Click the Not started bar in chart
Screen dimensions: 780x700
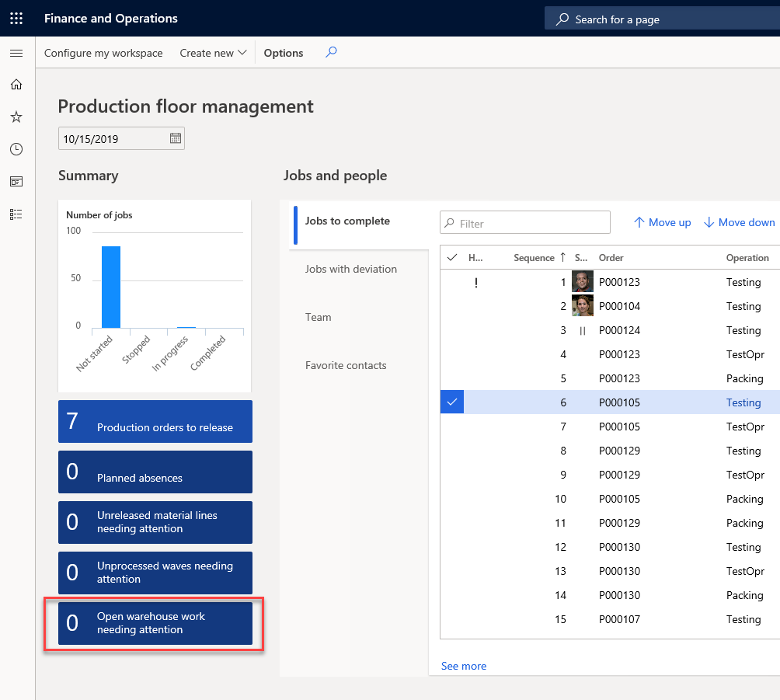[x=111, y=287]
